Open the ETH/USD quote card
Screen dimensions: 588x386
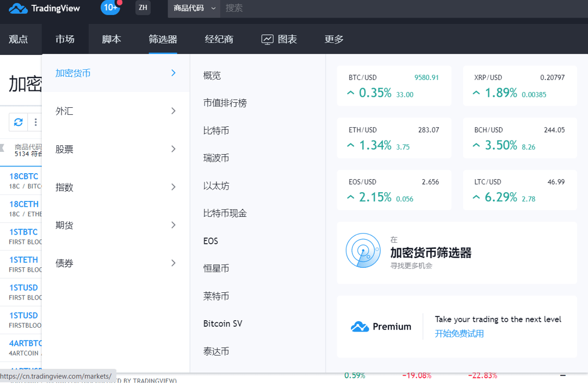point(394,138)
